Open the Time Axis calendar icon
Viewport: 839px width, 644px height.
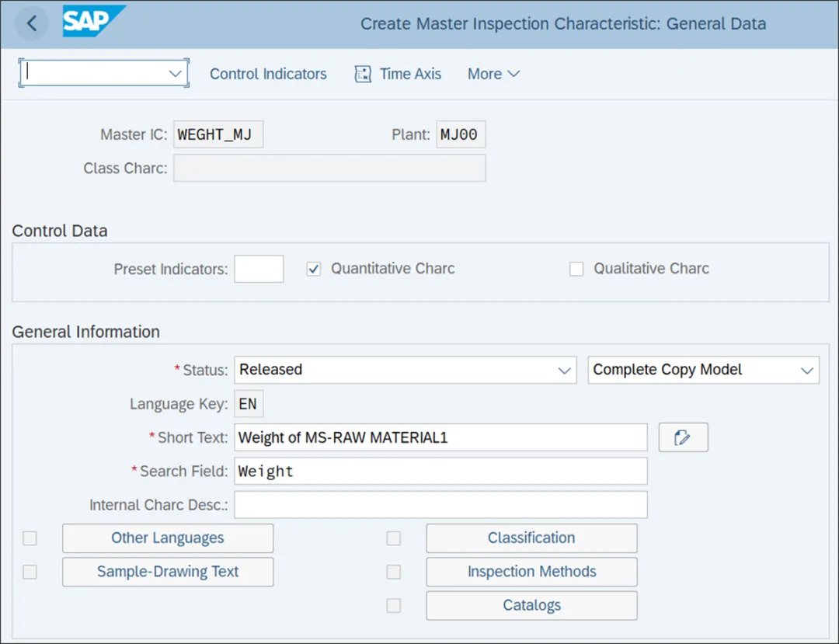click(x=363, y=74)
